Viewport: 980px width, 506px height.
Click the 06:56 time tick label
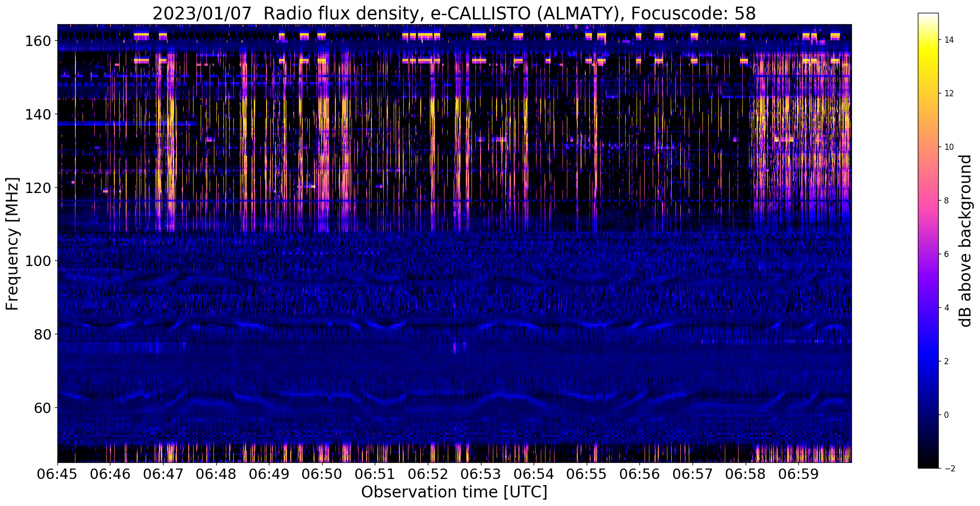click(x=640, y=473)
